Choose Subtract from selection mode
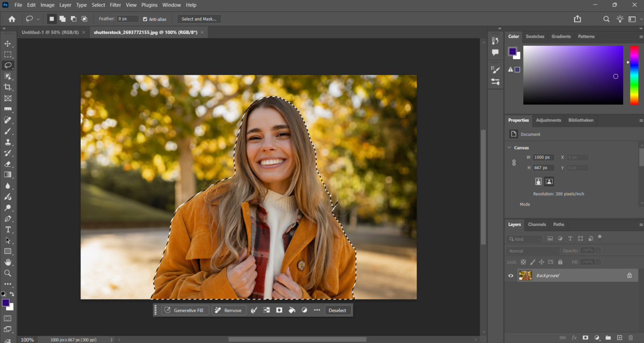The height and width of the screenshot is (343, 644). pos(74,19)
